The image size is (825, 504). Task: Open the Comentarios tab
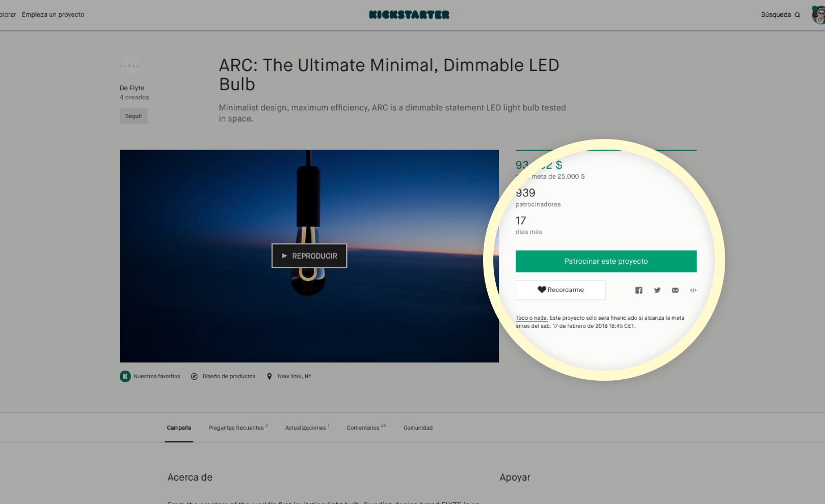coord(363,428)
